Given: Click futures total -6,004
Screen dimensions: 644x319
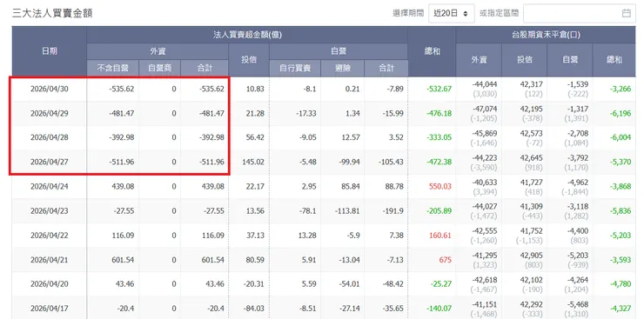Looking at the screenshot, I should pyautogui.click(x=621, y=137).
